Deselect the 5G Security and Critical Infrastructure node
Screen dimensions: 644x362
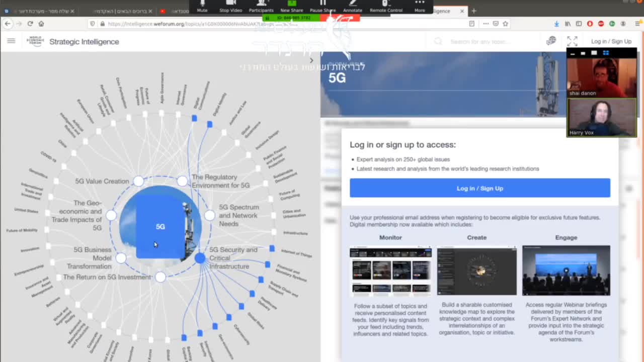click(x=200, y=258)
